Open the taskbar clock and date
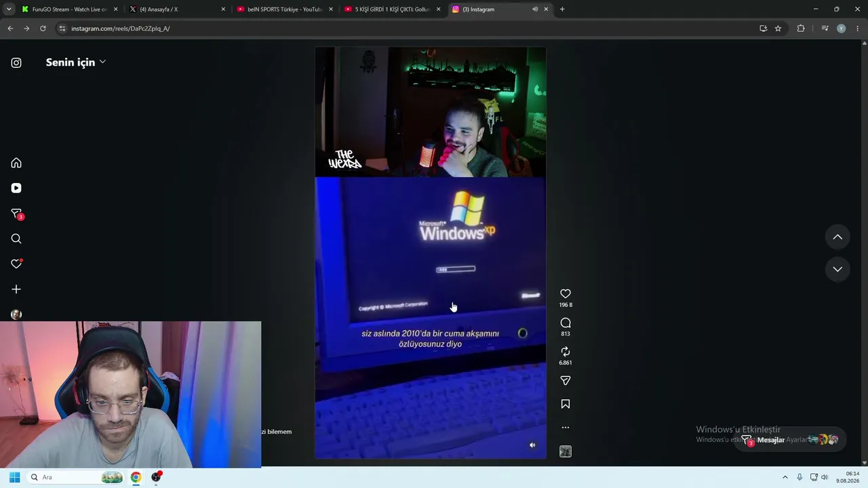 click(x=848, y=477)
